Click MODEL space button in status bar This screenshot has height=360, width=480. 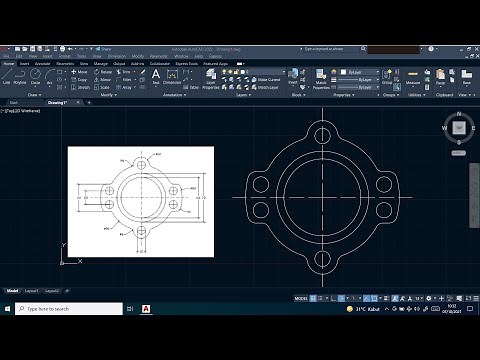click(x=301, y=298)
